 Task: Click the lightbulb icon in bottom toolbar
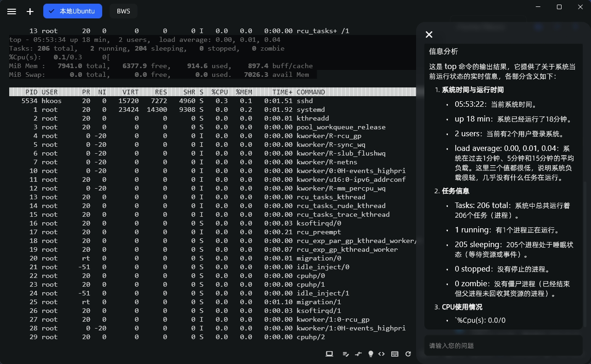point(371,354)
